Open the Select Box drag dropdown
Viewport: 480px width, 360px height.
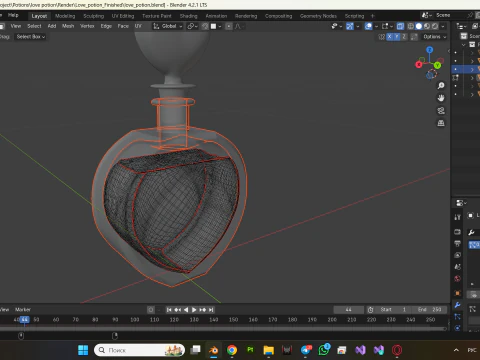31,37
